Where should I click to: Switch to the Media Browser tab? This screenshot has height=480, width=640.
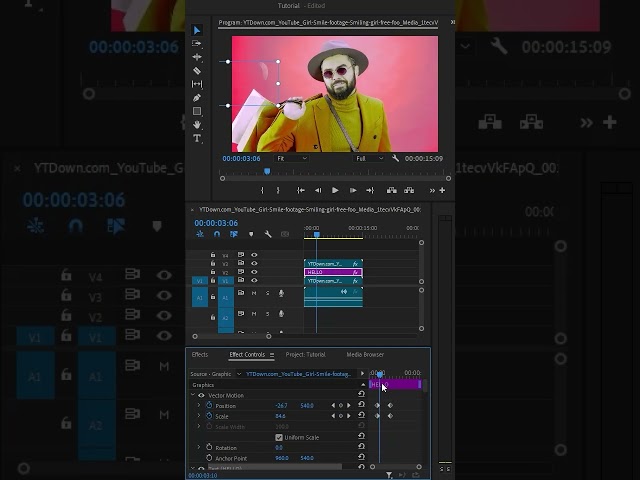(x=365, y=354)
